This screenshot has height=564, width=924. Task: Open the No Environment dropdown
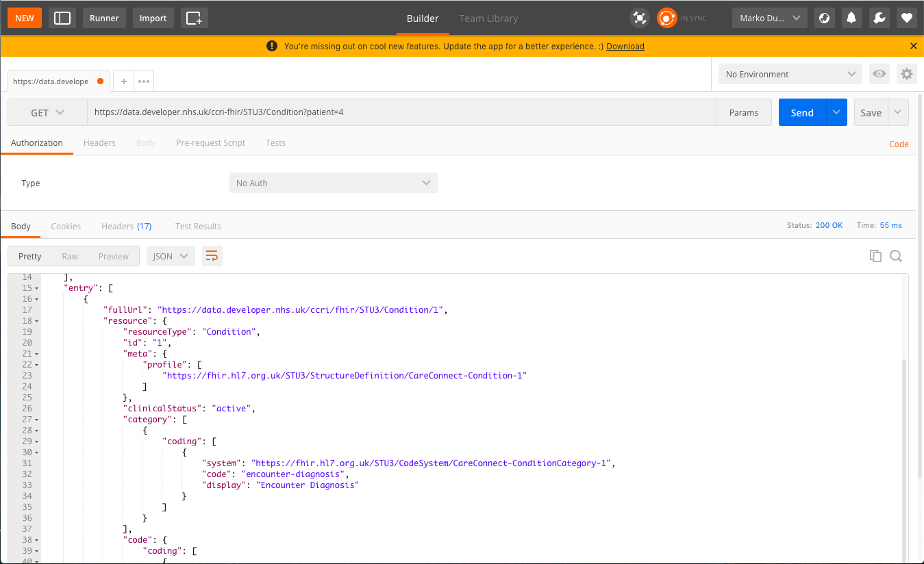[x=790, y=74]
